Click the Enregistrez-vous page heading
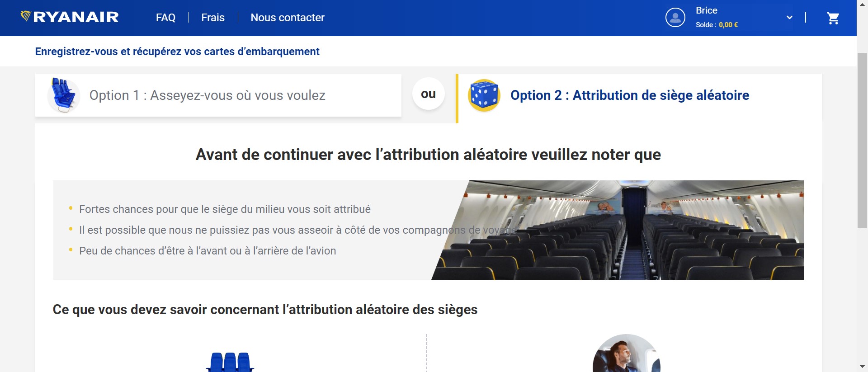This screenshot has width=868, height=372. [177, 52]
